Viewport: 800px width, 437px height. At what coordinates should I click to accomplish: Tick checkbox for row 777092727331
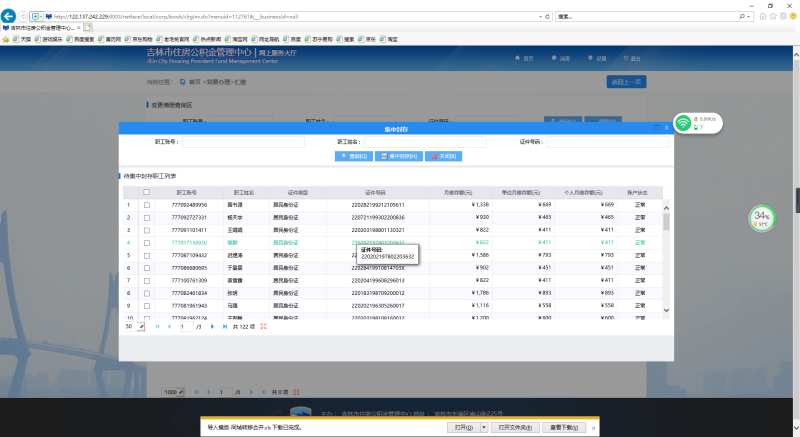(x=147, y=218)
